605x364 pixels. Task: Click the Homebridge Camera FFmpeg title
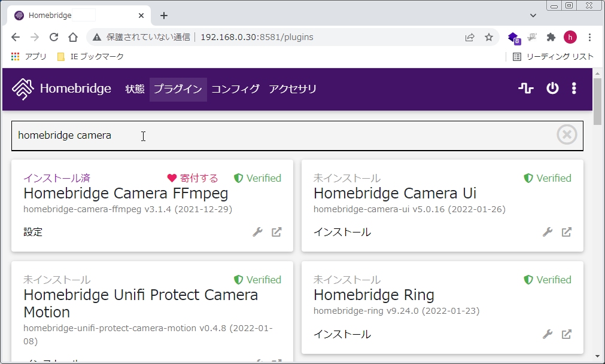point(126,193)
